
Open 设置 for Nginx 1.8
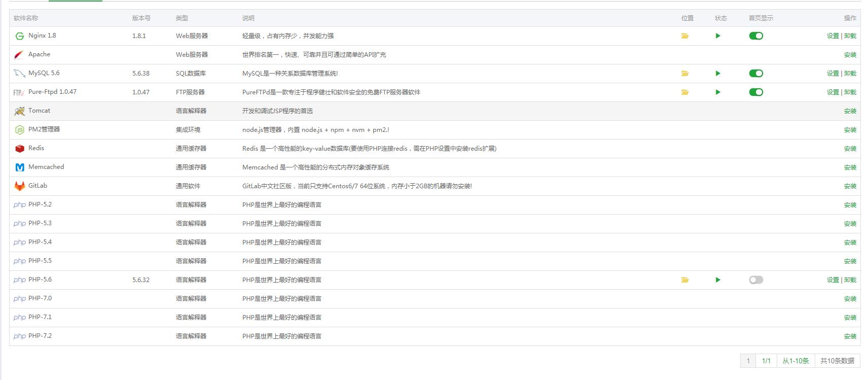[833, 36]
